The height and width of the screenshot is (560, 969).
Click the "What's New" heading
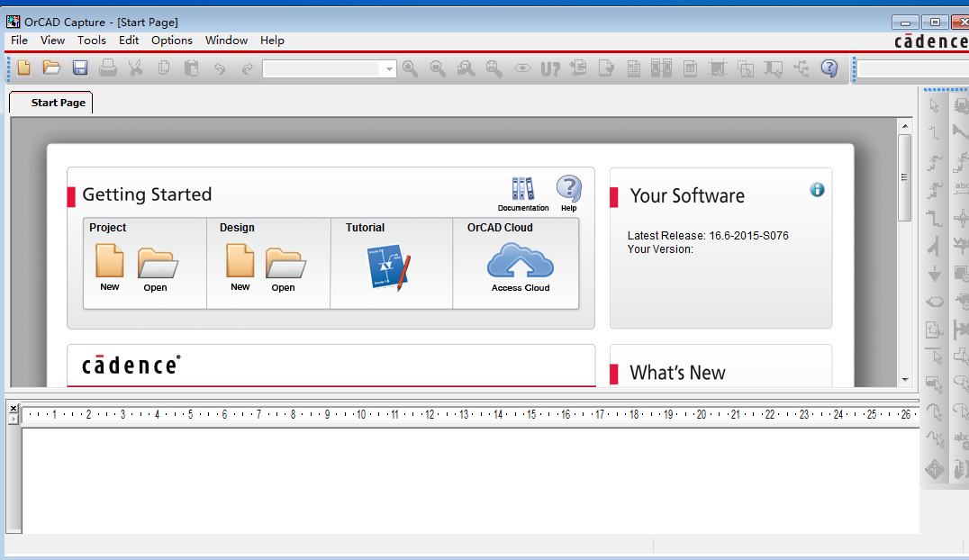tap(677, 373)
